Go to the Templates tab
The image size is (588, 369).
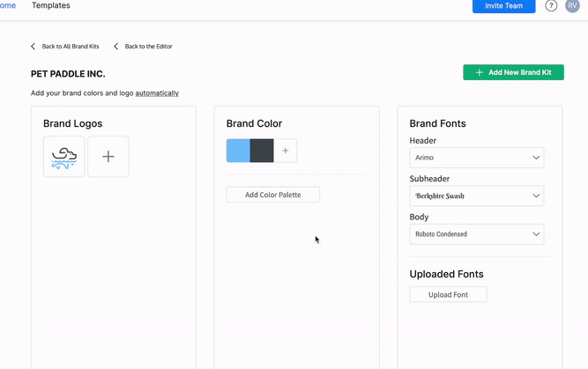coord(50,6)
